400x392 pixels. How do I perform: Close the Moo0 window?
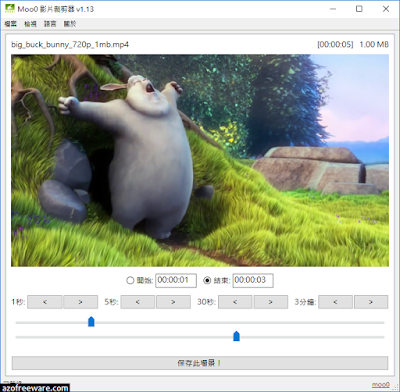[386, 9]
